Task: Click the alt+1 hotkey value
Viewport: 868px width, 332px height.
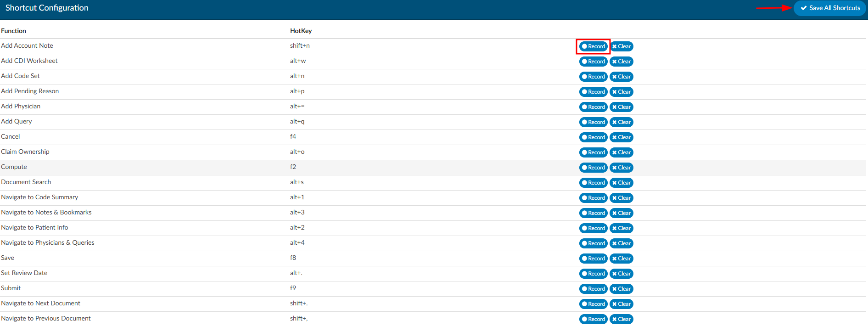Action: (297, 197)
